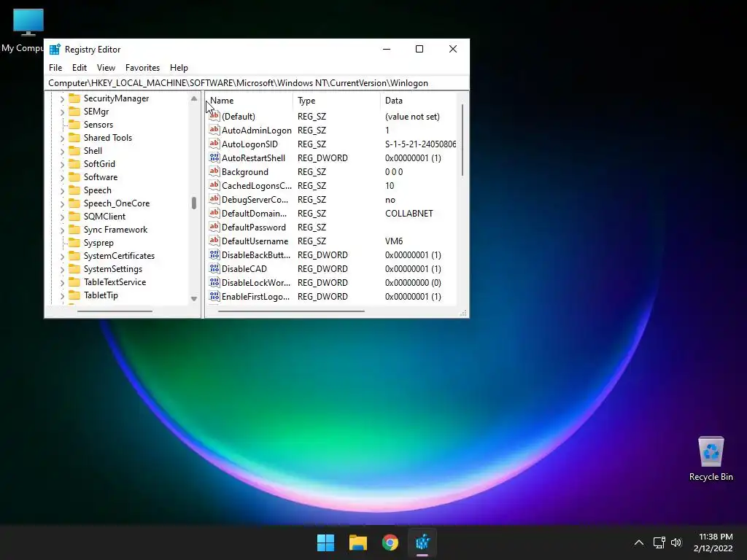Image resolution: width=747 pixels, height=560 pixels.
Task: Select the VM6 data value
Action: tap(394, 241)
